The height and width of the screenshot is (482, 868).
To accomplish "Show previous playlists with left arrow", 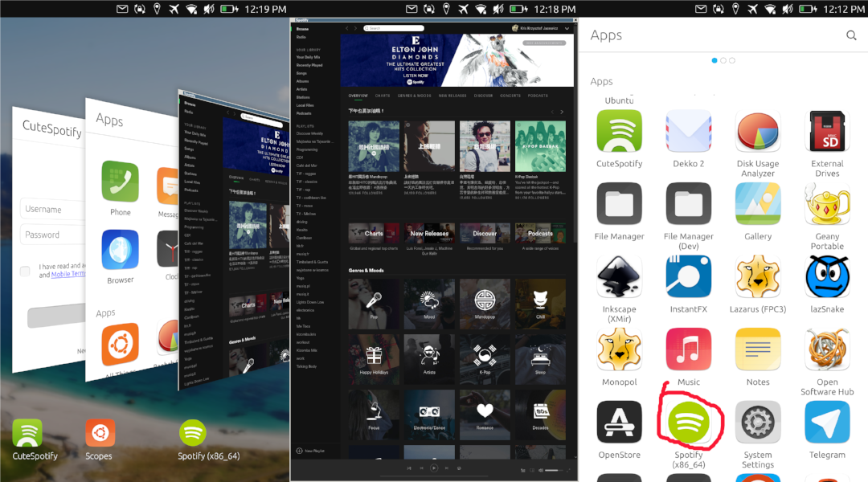I will (552, 112).
